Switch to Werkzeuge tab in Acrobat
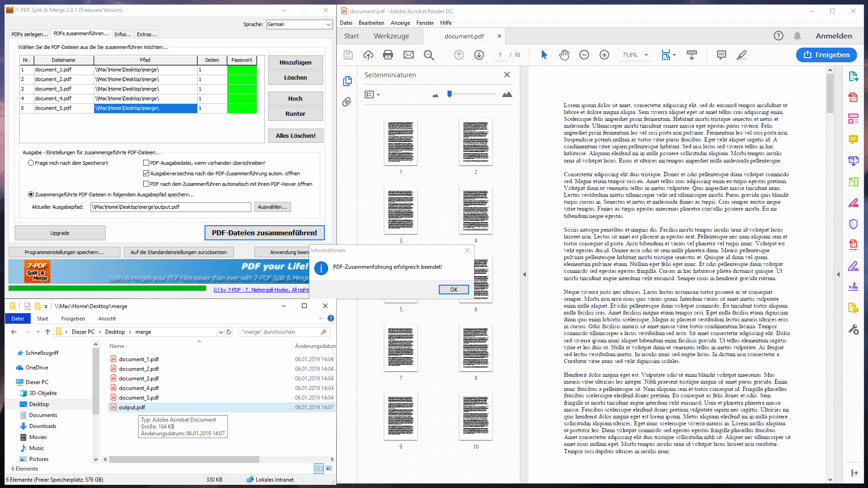The width and height of the screenshot is (868, 488). pos(391,36)
